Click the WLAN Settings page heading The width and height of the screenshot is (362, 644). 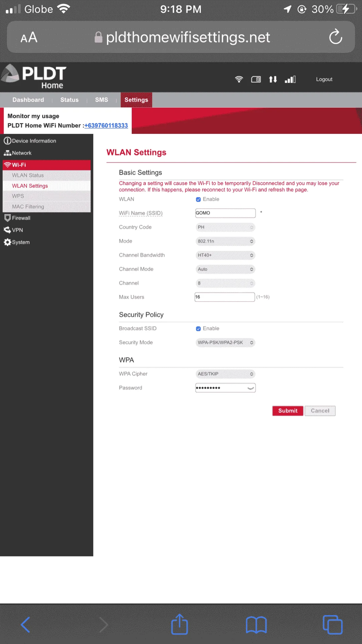click(136, 153)
